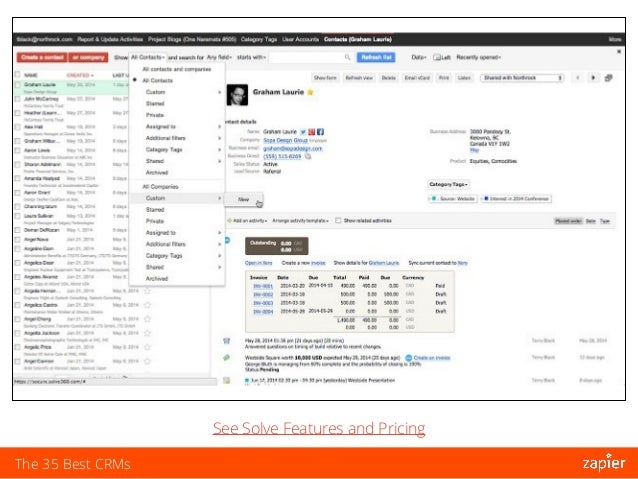Open the Sopa Design Group company link
Screen dimensions: 638x479
(285, 140)
